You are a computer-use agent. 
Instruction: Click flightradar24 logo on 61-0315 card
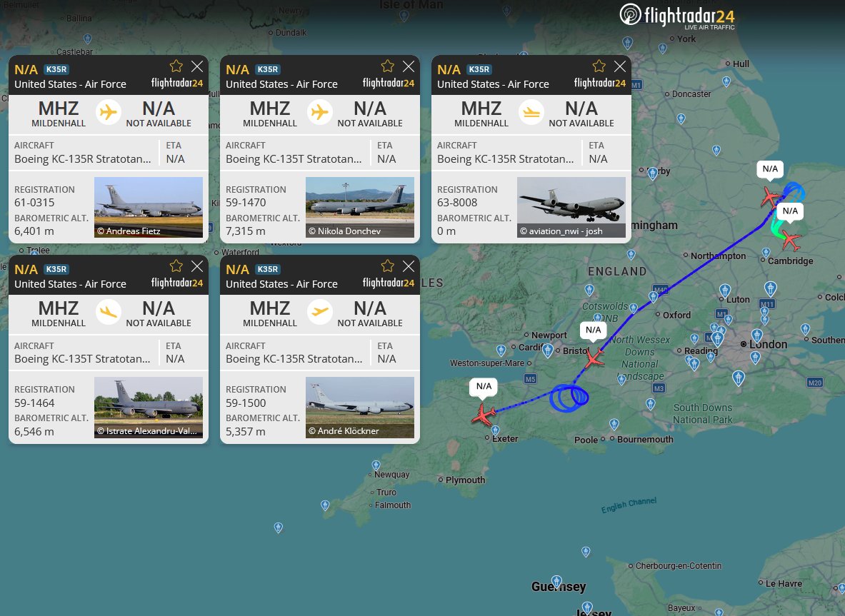click(x=176, y=83)
